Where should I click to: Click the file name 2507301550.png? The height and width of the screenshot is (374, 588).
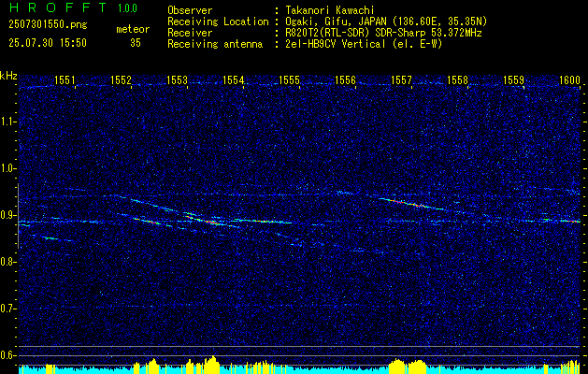[48, 25]
